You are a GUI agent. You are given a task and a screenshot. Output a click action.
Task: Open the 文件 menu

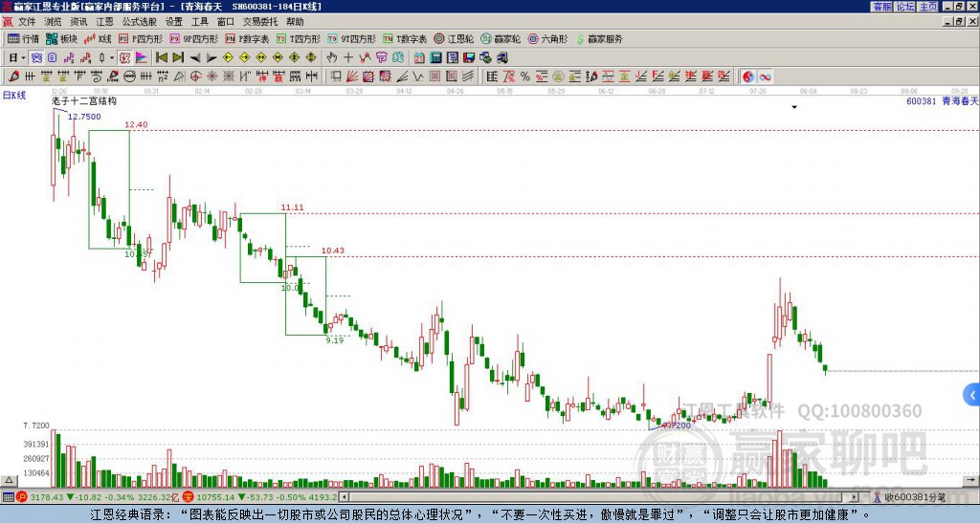click(27, 22)
